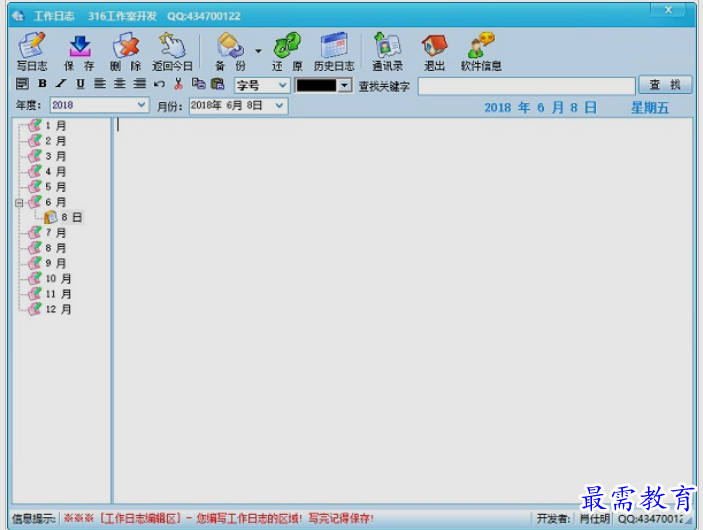The width and height of the screenshot is (703, 530).
Task: Cut selection with scissors icon
Action: tap(178, 83)
